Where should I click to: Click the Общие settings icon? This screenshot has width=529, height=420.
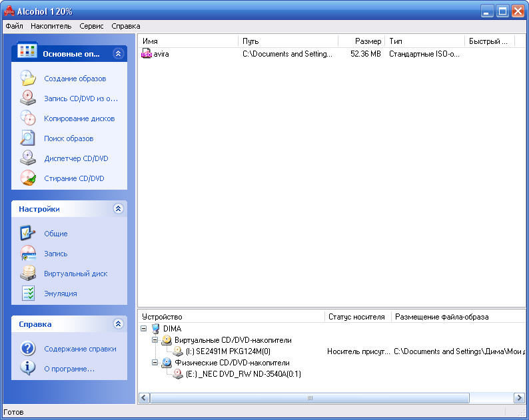(x=28, y=233)
